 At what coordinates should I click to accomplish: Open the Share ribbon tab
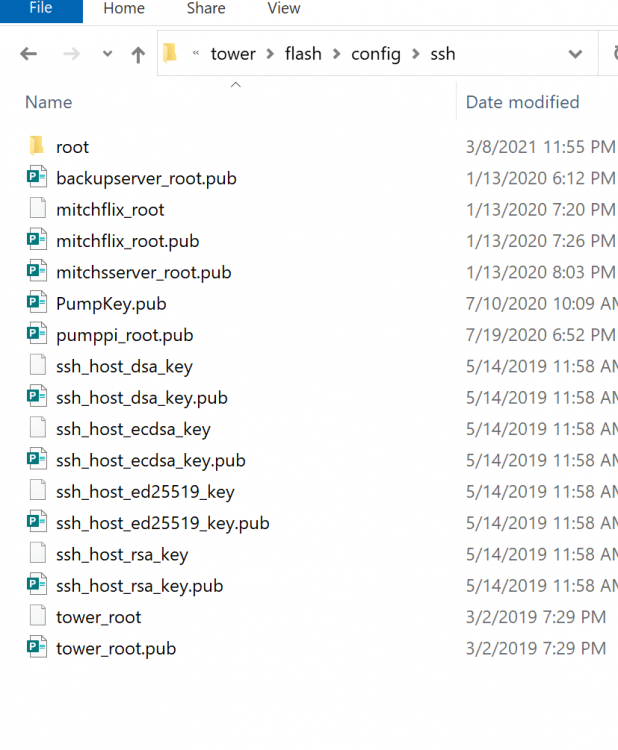tap(206, 9)
